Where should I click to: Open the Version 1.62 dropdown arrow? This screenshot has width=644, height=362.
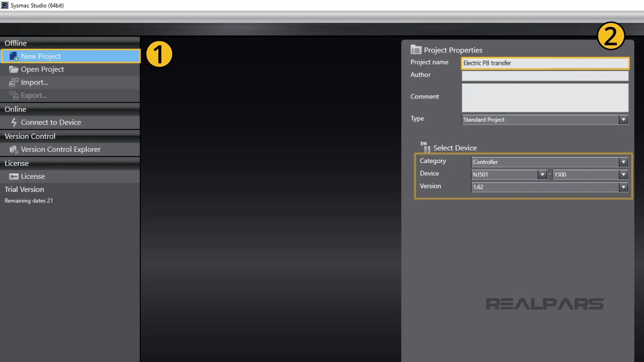point(624,187)
